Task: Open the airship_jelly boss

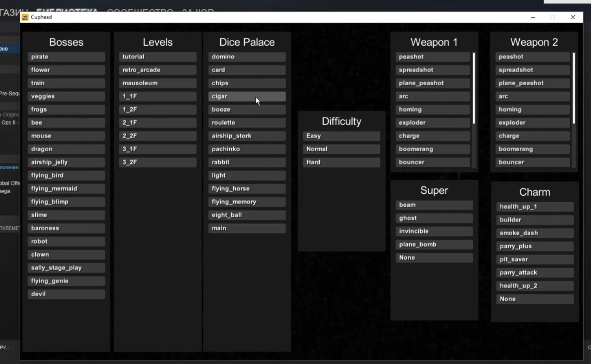Action: click(66, 163)
